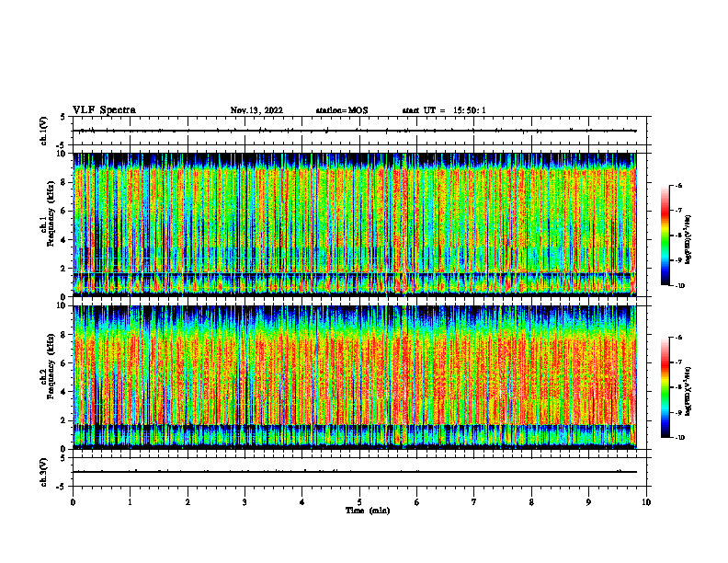Click the ch.1 voltage waveform trace panel
Viewport: 728px width, 563px height.
(359, 131)
